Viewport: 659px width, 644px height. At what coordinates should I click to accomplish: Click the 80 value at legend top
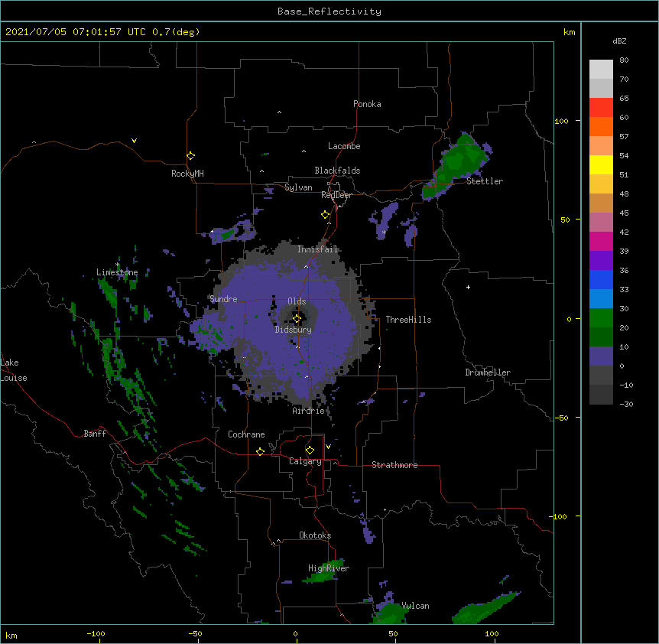click(624, 60)
